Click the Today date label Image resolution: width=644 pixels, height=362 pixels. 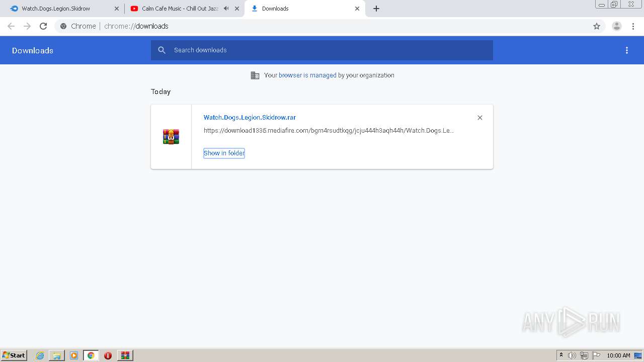point(161,92)
